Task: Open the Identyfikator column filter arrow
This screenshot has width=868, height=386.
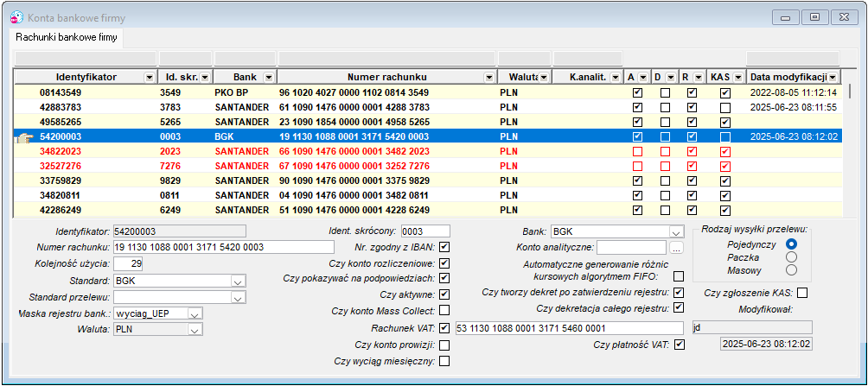Action: pyautogui.click(x=149, y=78)
